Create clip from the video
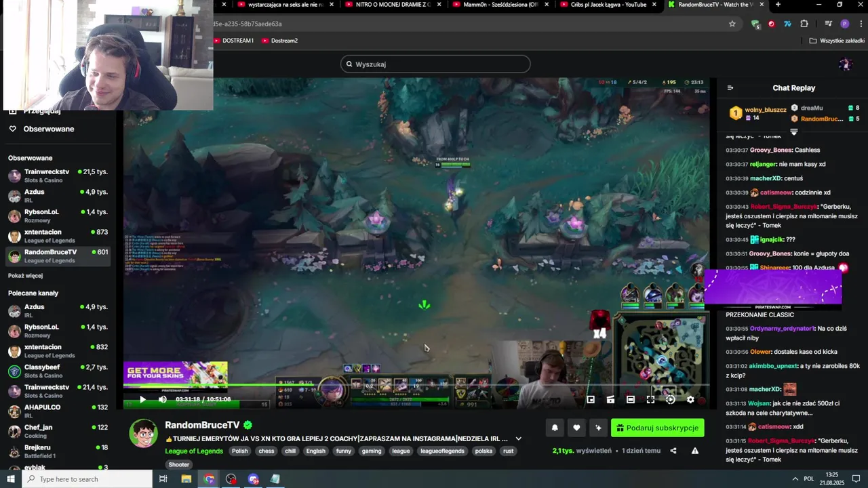Screen dimensions: 868x488 pos(610,400)
